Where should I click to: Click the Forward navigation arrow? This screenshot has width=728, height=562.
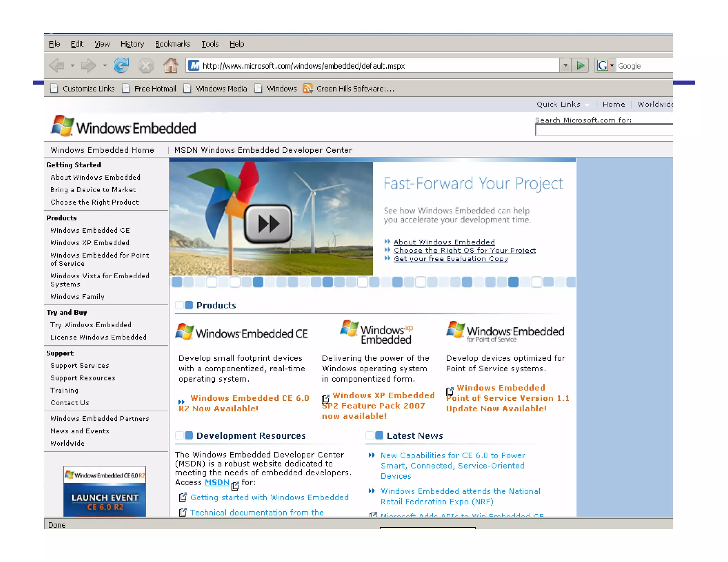pos(88,66)
